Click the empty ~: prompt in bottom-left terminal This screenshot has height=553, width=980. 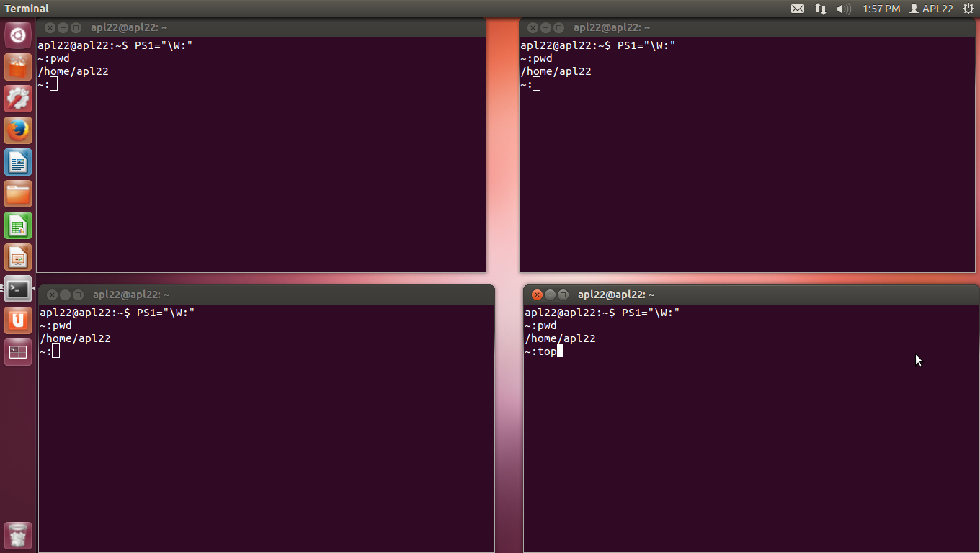pyautogui.click(x=50, y=351)
